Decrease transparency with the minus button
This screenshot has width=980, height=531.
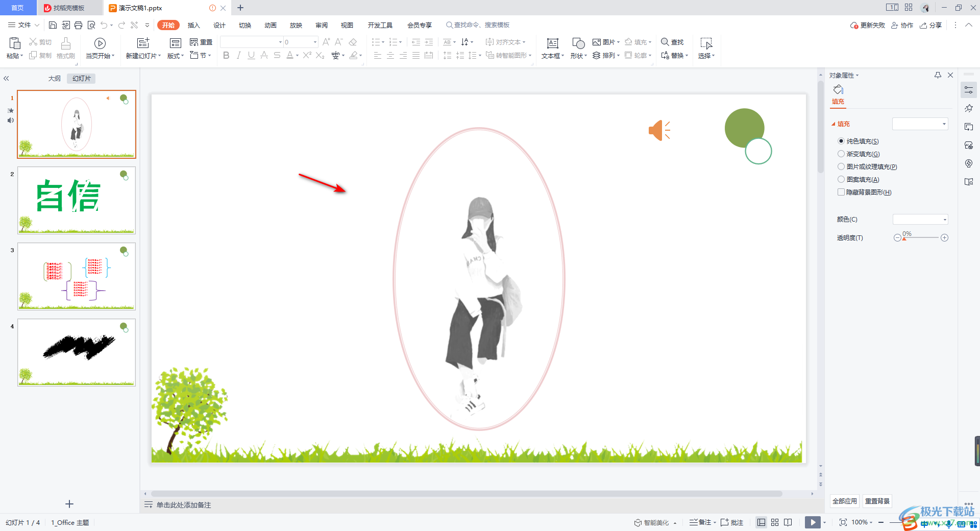click(x=897, y=238)
